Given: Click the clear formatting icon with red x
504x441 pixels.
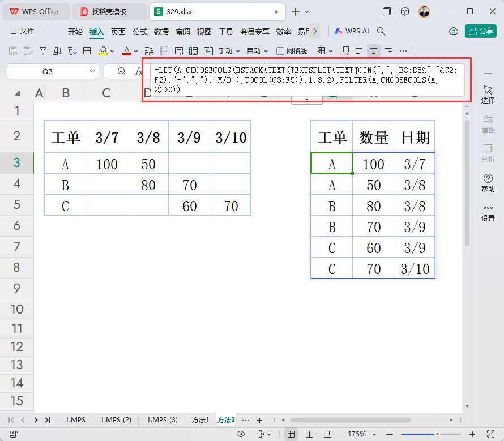Looking at the screenshot, I should 344,51.
